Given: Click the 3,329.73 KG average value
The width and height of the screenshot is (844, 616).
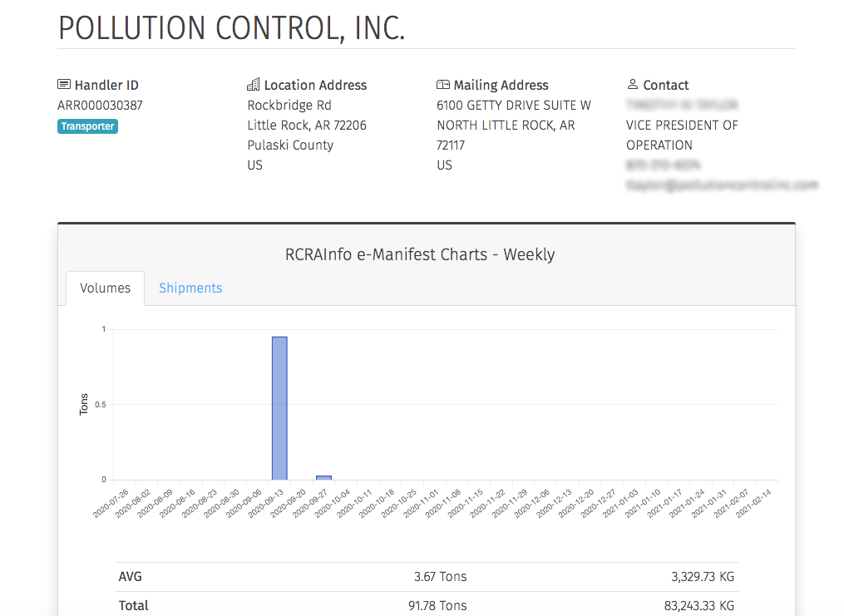Looking at the screenshot, I should tap(703, 577).
